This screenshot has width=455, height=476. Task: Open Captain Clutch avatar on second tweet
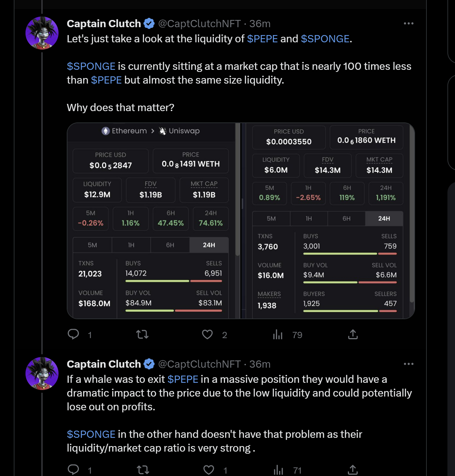tap(42, 374)
